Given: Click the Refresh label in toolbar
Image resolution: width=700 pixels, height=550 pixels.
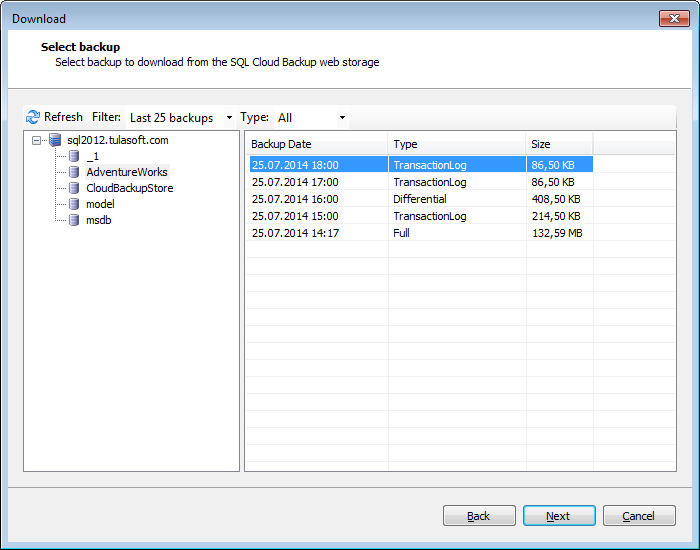Looking at the screenshot, I should (x=63, y=117).
